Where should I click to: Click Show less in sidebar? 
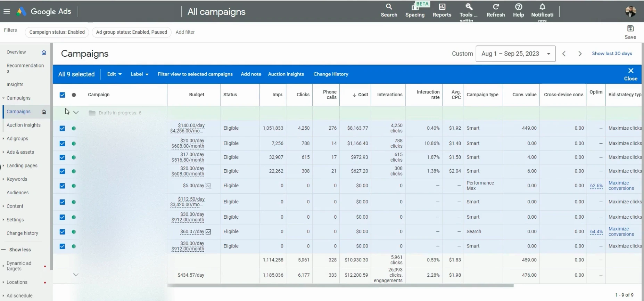[x=20, y=250]
